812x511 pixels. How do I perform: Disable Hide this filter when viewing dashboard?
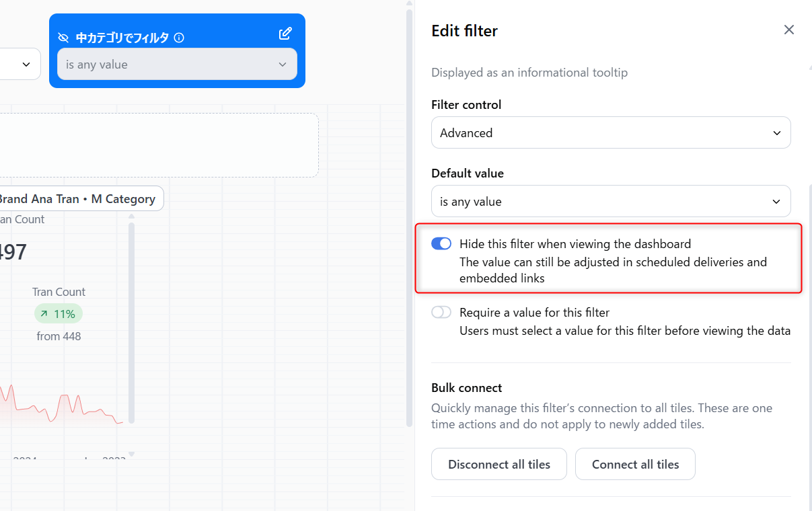(x=441, y=243)
